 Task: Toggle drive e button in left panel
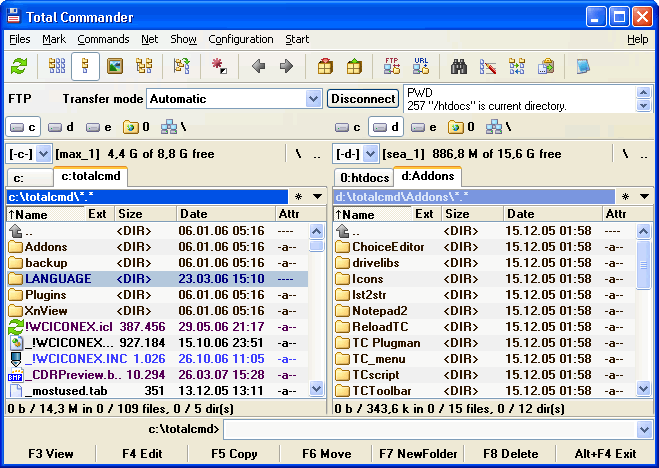click(99, 127)
